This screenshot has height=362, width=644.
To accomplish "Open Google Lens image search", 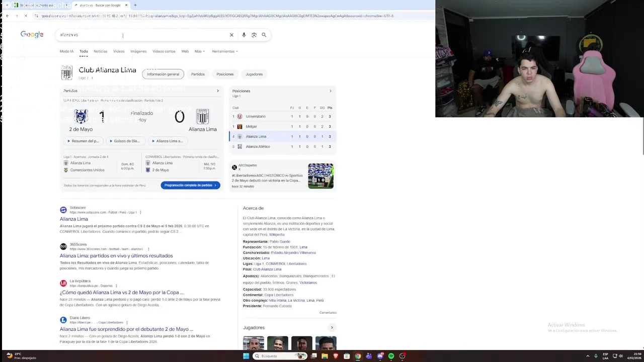I will 254,35.
